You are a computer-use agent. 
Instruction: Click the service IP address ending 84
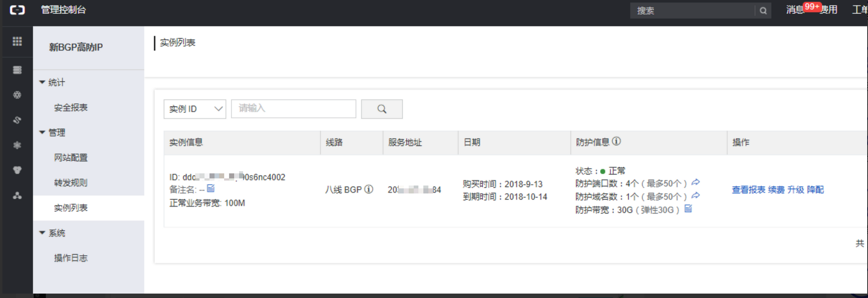pos(414,190)
